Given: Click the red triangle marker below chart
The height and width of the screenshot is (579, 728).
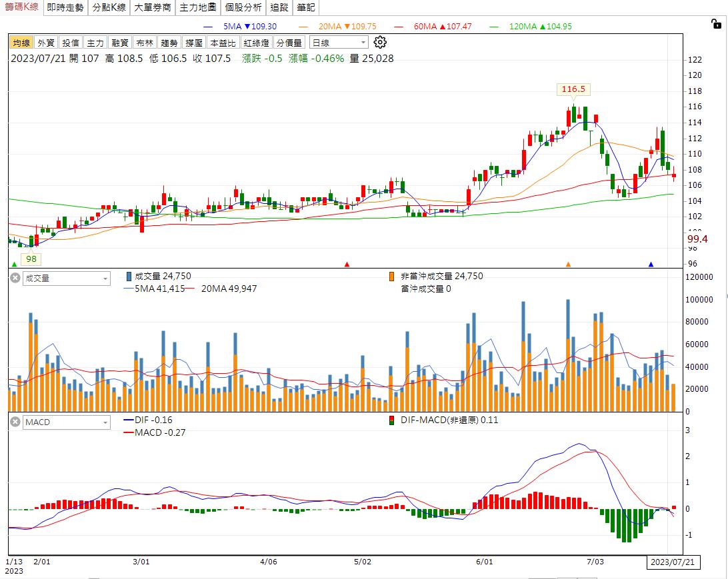Looking at the screenshot, I should [x=347, y=265].
